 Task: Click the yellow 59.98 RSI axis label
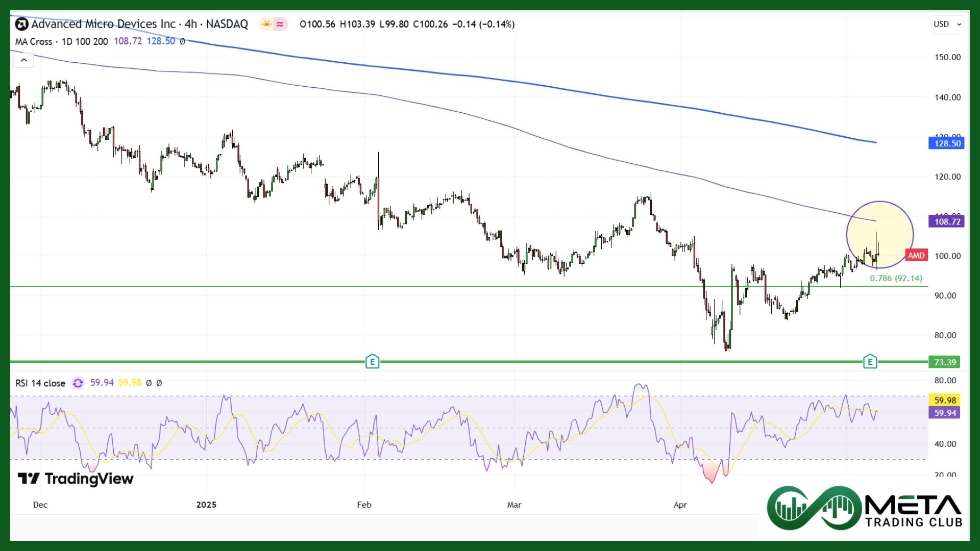[x=944, y=400]
